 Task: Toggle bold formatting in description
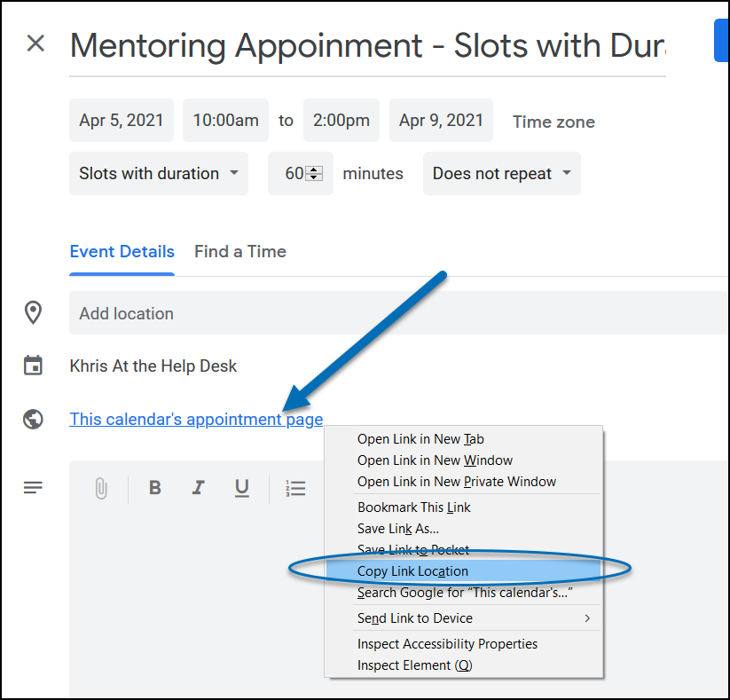tap(155, 488)
